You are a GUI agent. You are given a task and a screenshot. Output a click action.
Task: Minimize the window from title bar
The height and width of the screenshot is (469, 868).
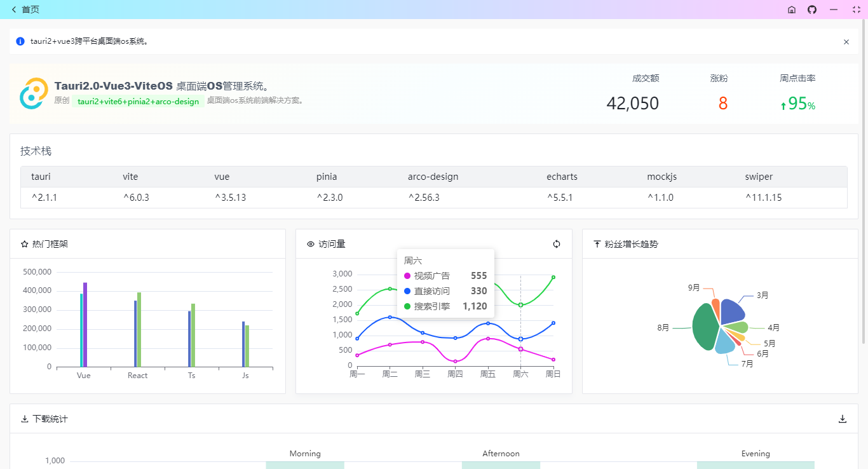(834, 10)
